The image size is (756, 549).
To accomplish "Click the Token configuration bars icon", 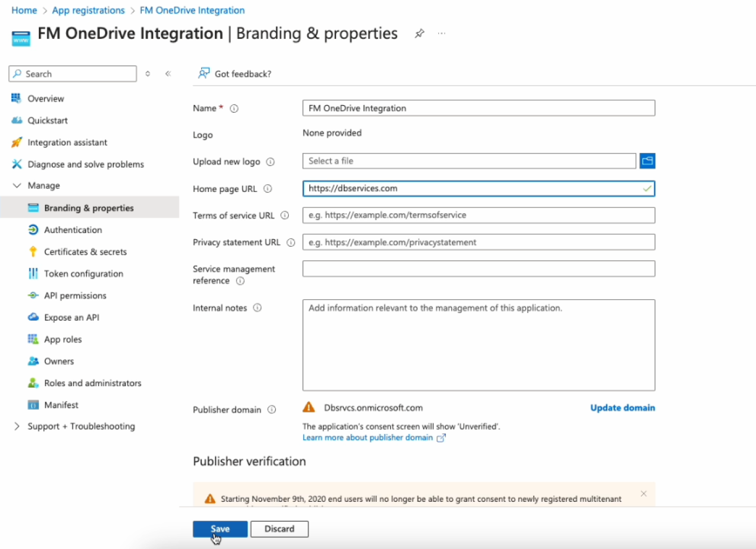I will pos(33,273).
